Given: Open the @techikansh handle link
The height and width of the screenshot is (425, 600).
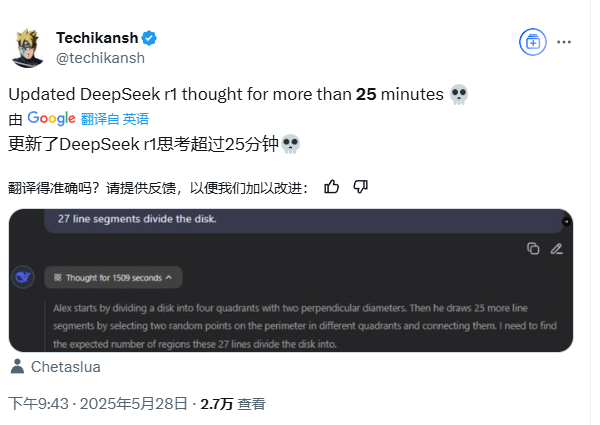Looking at the screenshot, I should [x=98, y=58].
